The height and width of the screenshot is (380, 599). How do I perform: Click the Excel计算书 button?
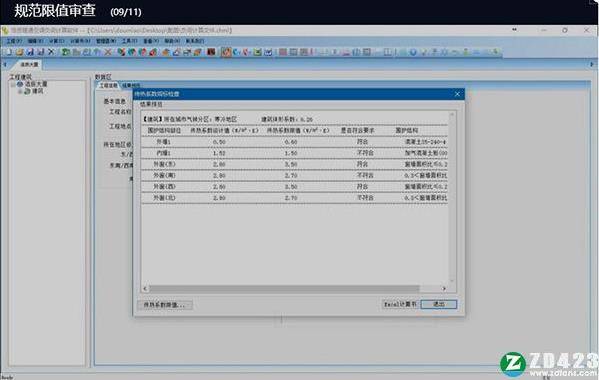[x=400, y=304]
